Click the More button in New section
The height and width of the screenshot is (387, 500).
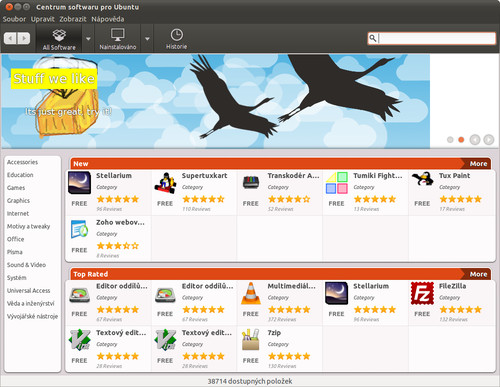coord(478,164)
